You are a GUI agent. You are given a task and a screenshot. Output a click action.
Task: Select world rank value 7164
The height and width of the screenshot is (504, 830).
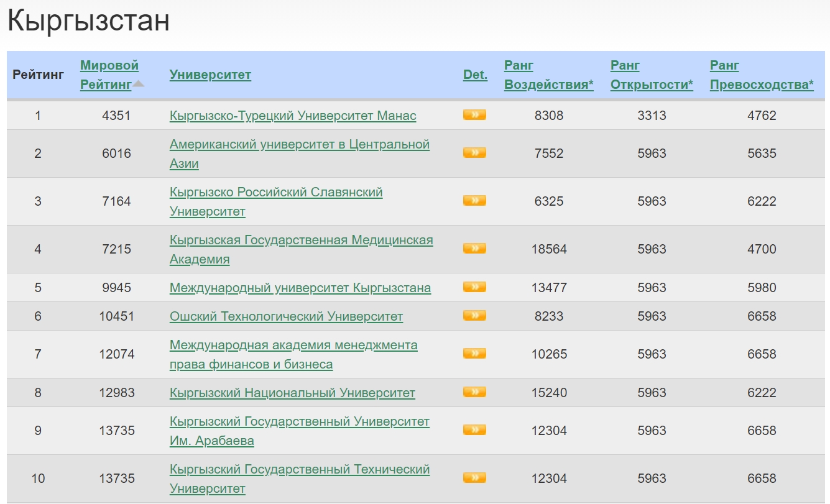pos(117,201)
